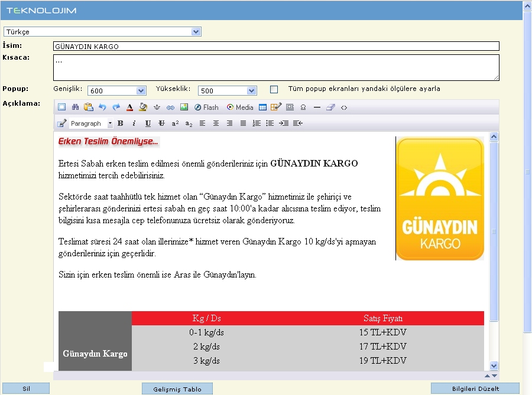Open Genişlik 600 width dropdown
Screen dimensions: 532x395
pyautogui.click(x=117, y=91)
